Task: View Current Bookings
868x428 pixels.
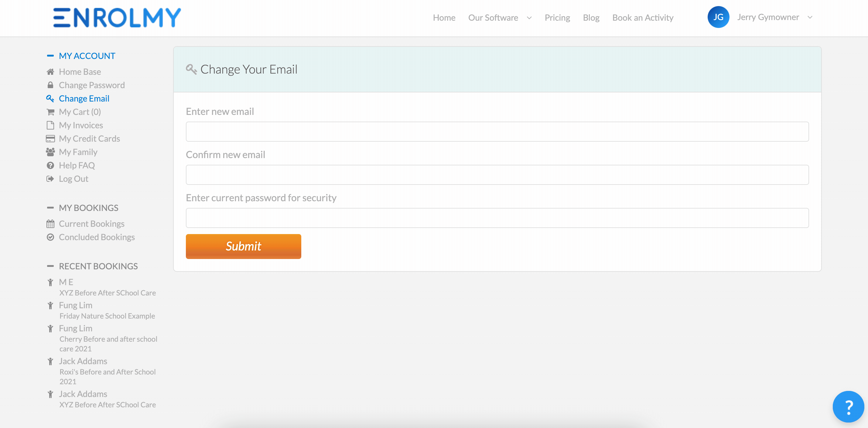Action: [92, 224]
